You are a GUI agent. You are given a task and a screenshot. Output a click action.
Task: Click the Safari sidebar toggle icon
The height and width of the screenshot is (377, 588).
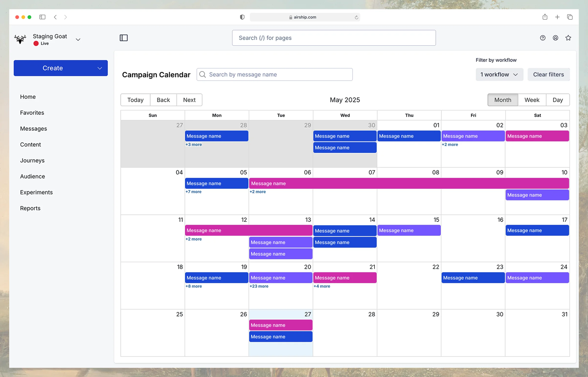[42, 17]
